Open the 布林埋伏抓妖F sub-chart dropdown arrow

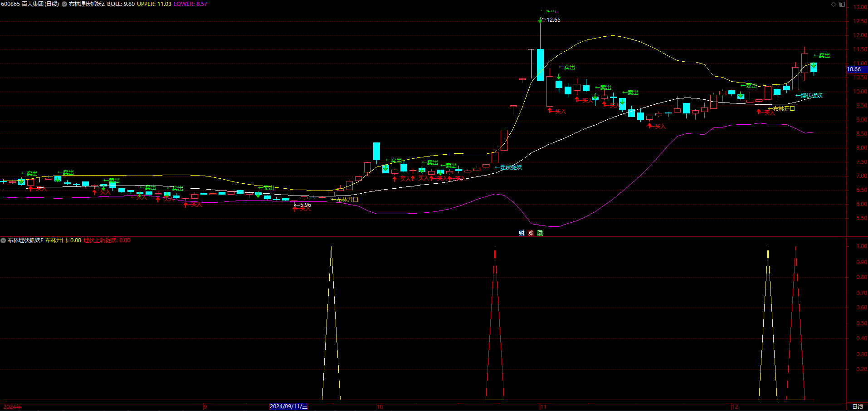pyautogui.click(x=3, y=240)
